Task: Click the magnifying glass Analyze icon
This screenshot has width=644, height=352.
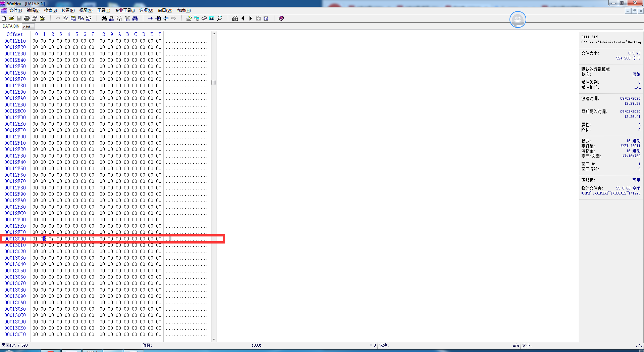Action: 220,18
